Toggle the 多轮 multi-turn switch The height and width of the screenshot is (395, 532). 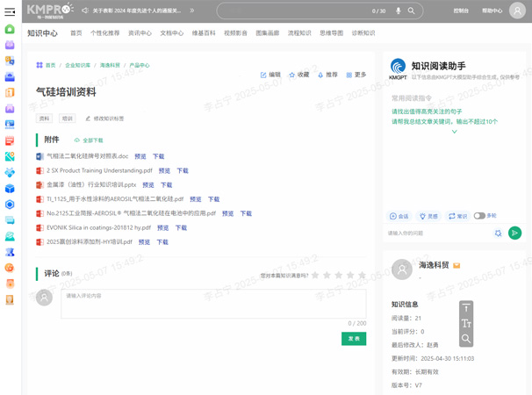point(479,215)
